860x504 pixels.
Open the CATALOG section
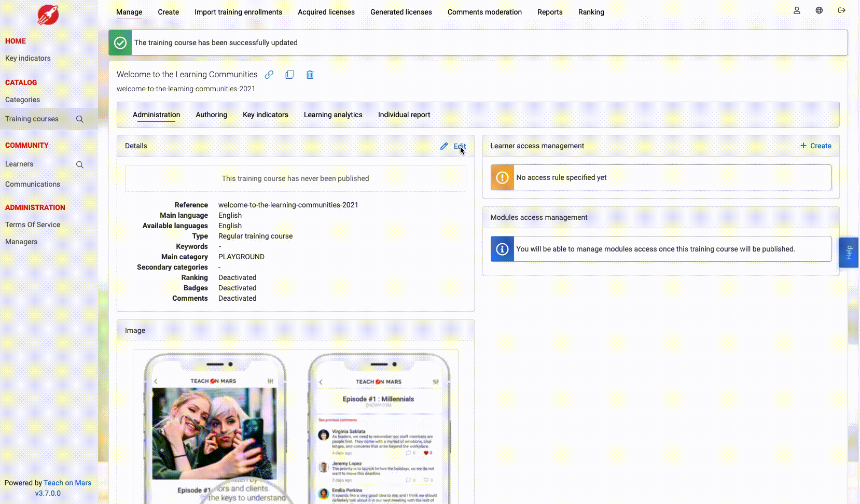21,82
